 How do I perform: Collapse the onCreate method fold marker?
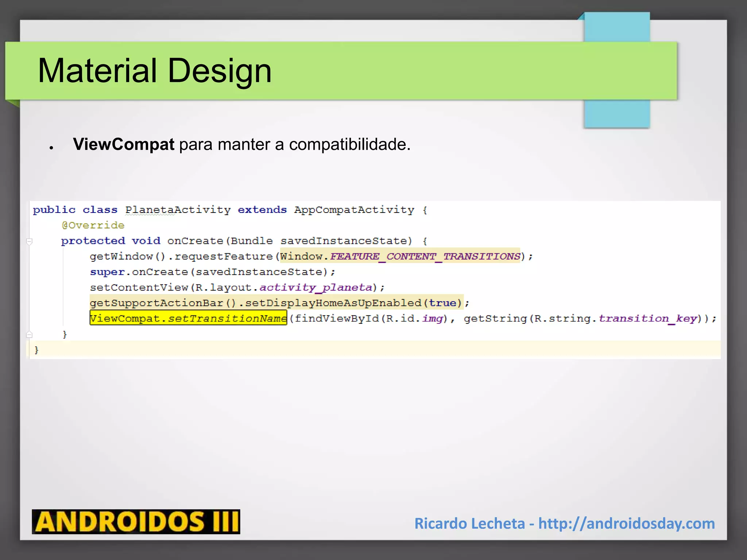pos(30,241)
